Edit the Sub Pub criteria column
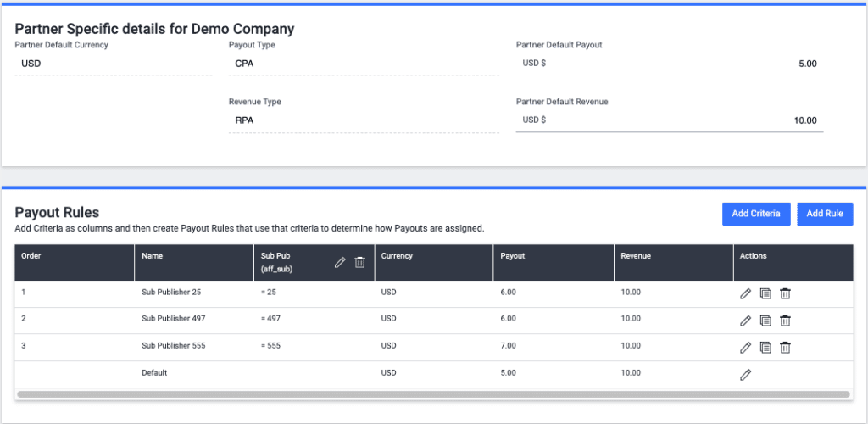Screen dimensions: 868x424 [340, 263]
